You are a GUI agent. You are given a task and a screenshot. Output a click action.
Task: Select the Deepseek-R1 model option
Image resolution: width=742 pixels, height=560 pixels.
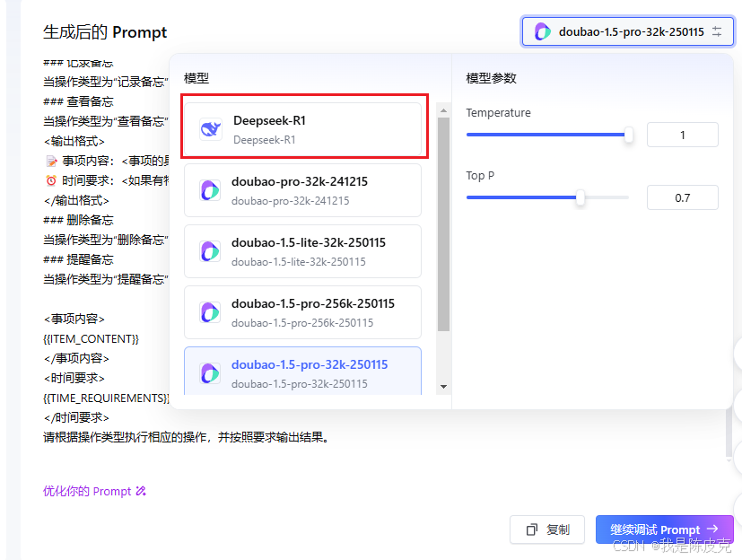coord(303,129)
